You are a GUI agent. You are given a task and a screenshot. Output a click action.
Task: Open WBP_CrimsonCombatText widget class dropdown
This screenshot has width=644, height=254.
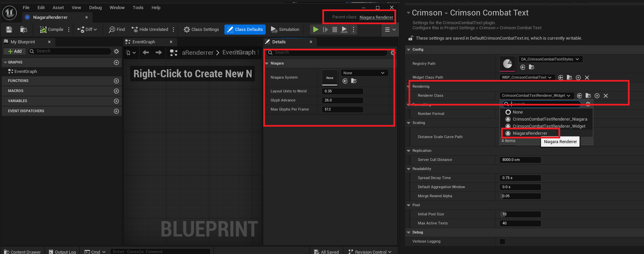tap(527, 77)
